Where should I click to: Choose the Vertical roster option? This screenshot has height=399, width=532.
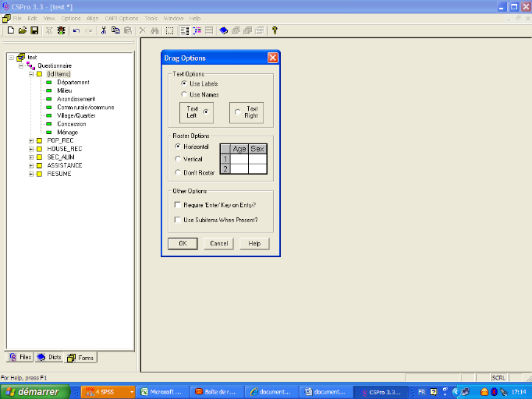point(178,159)
